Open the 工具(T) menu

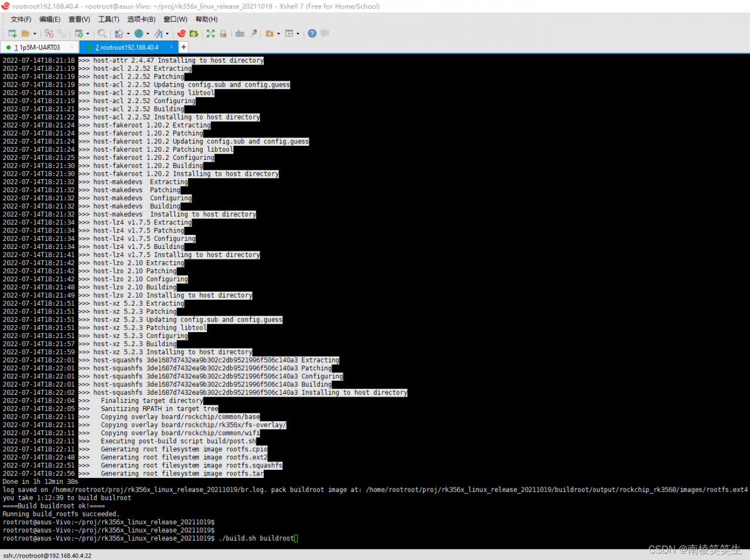[109, 19]
